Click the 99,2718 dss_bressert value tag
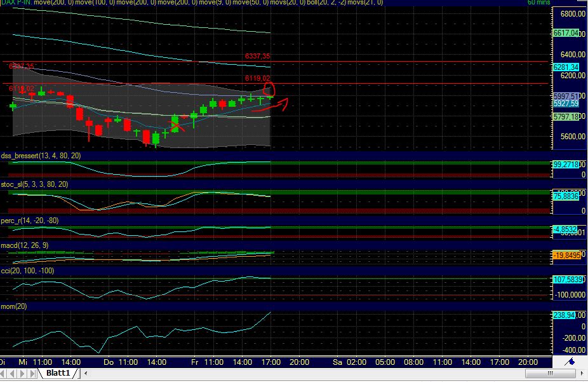Viewport: 588px width, 382px height. (566, 165)
